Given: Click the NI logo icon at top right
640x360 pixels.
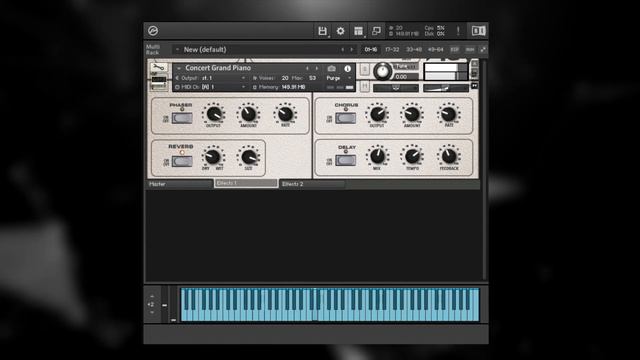Looking at the screenshot, I should pyautogui.click(x=478, y=31).
